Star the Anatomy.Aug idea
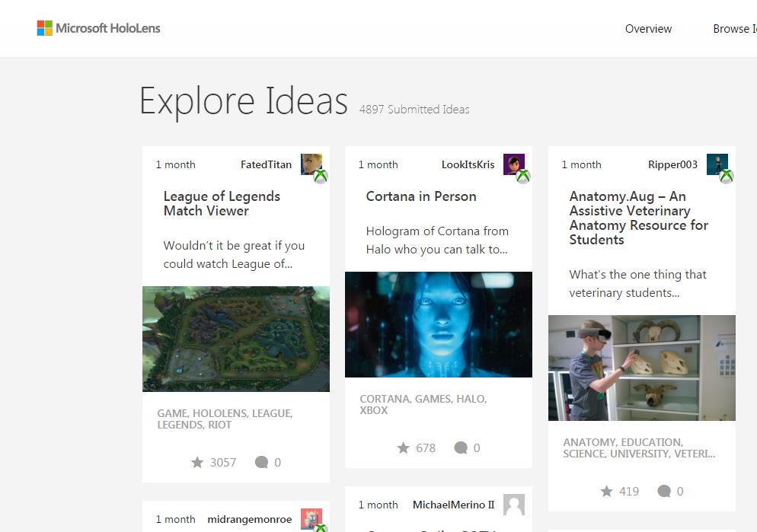 (x=606, y=492)
